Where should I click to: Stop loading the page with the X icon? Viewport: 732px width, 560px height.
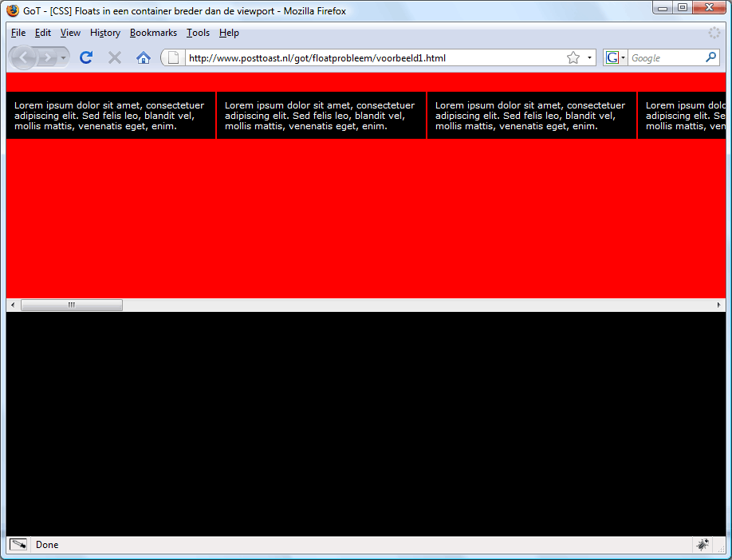click(x=114, y=57)
